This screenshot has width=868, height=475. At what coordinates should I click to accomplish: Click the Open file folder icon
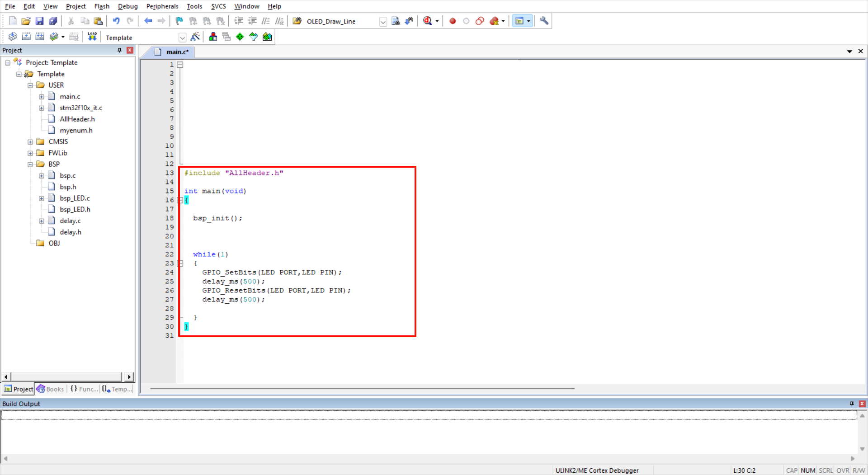[26, 21]
